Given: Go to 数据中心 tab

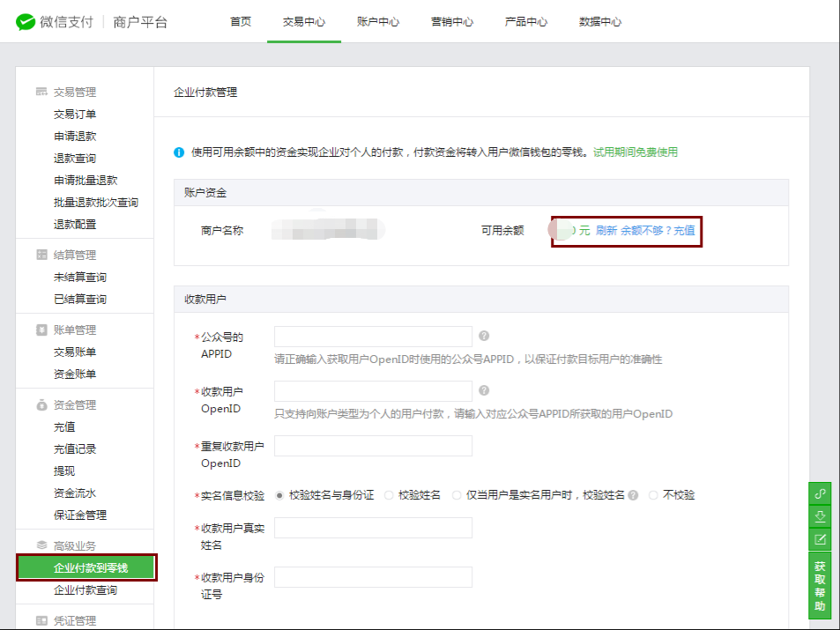Looking at the screenshot, I should 600,22.
